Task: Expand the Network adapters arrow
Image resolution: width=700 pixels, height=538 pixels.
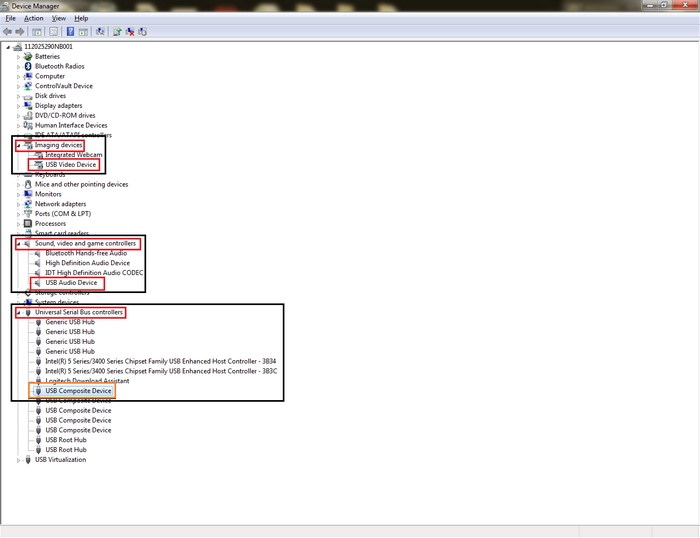Action: [x=19, y=204]
